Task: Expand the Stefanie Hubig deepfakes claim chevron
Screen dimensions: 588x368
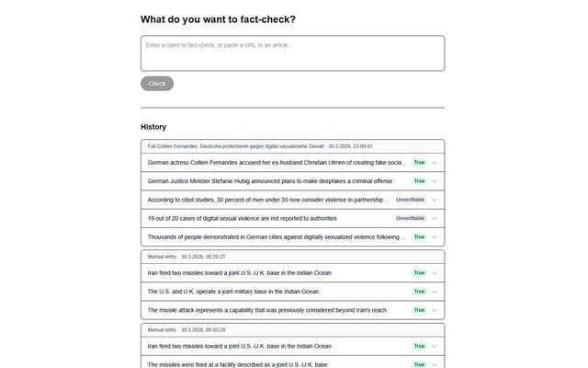Action: 435,181
